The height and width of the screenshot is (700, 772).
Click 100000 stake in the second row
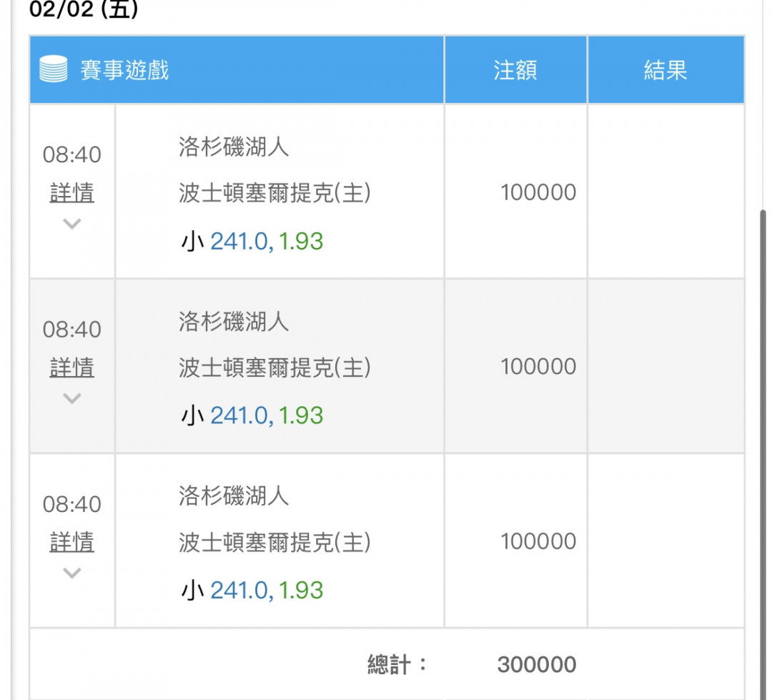click(x=538, y=367)
